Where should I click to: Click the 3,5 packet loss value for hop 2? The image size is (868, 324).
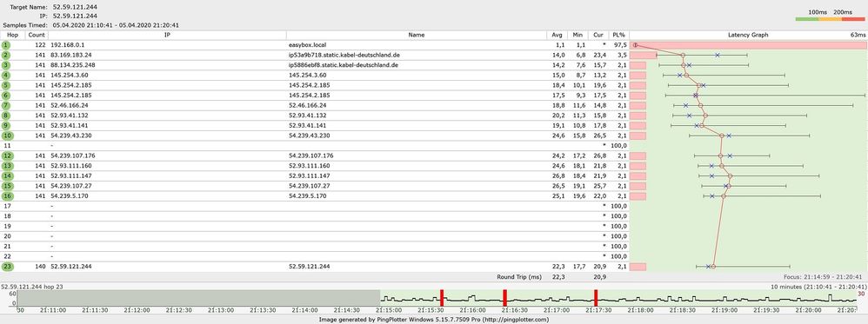622,56
